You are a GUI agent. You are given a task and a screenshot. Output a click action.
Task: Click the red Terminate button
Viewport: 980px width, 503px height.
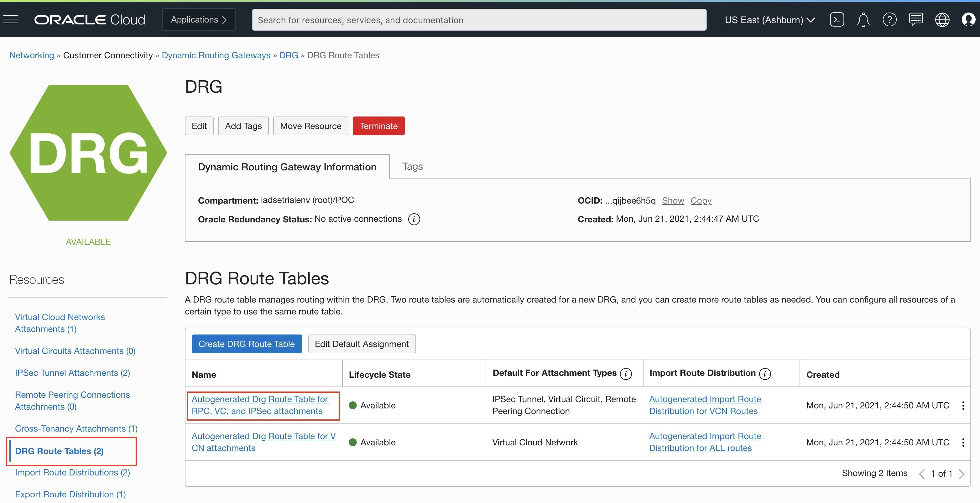pyautogui.click(x=378, y=126)
